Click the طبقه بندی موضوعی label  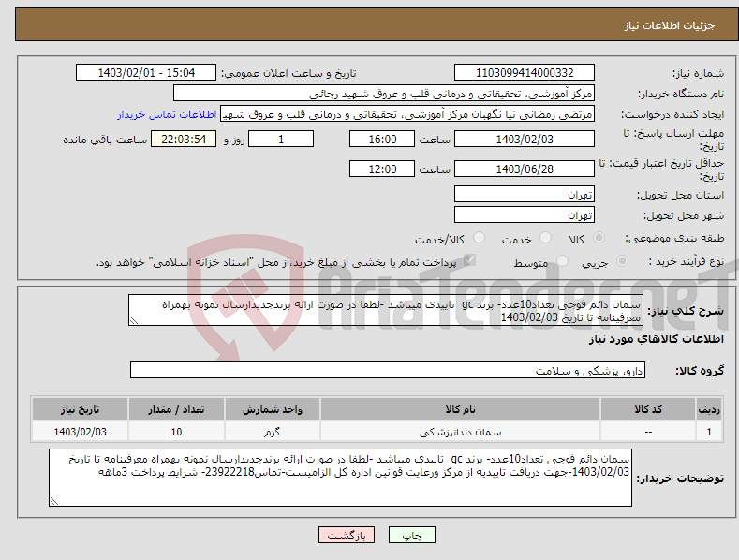pyautogui.click(x=674, y=239)
